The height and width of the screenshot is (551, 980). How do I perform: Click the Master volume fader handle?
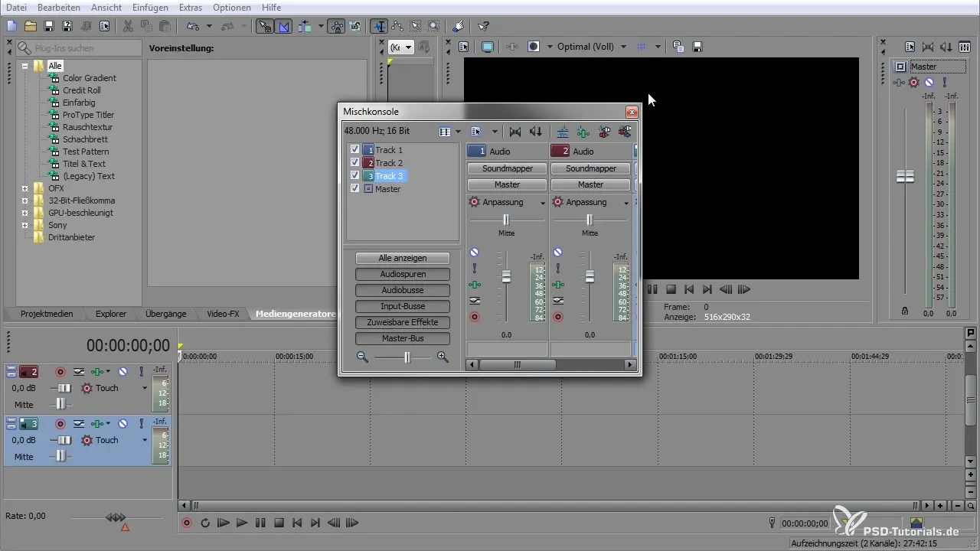(906, 177)
